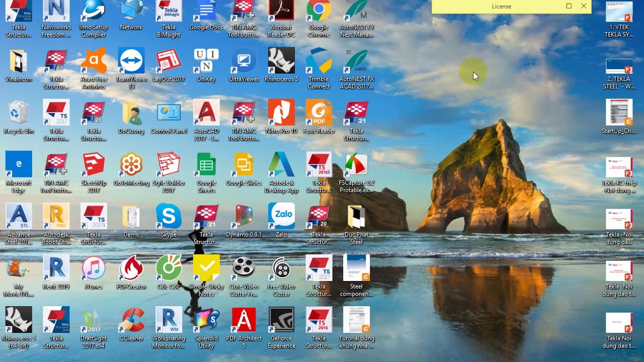Launch the Revit 2019 shortcut
This screenshot has width=644, height=362.
point(56,273)
